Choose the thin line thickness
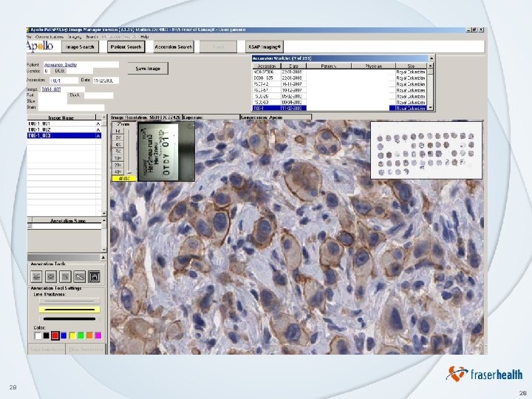This screenshot has width=532, height=399. click(x=69, y=301)
